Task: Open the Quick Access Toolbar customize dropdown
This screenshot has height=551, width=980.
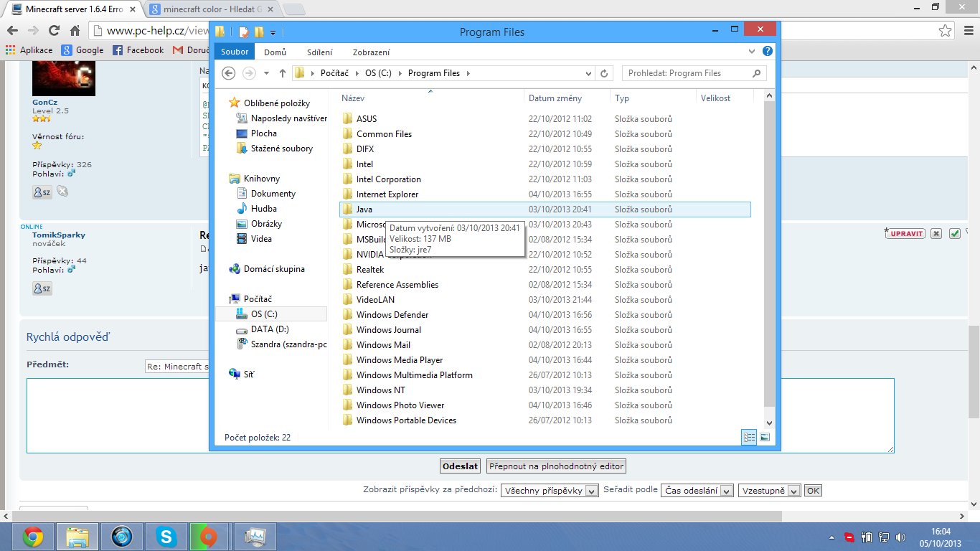Action: coord(273,33)
